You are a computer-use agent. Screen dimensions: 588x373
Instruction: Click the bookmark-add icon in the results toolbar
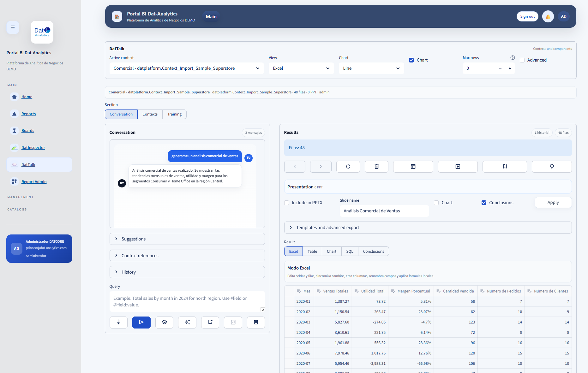point(505,167)
